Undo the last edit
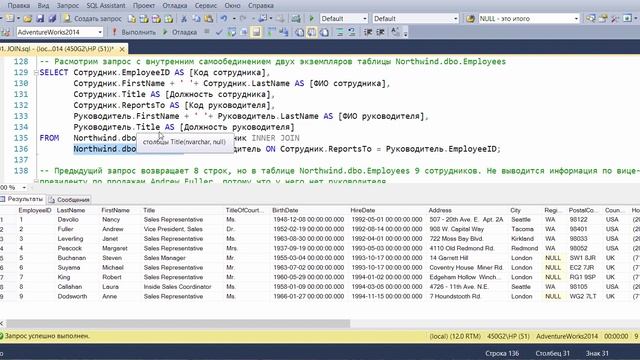The height and width of the screenshot is (360, 640). click(x=224, y=18)
